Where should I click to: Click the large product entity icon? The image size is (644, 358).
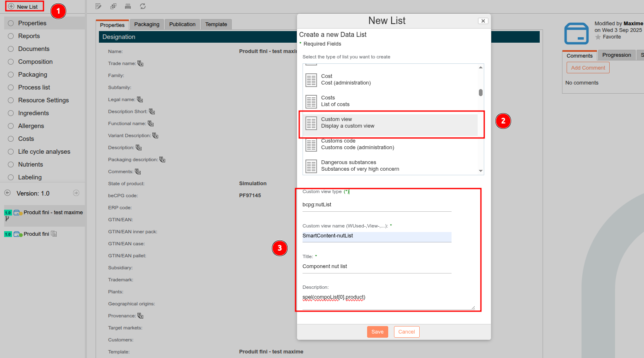[577, 34]
